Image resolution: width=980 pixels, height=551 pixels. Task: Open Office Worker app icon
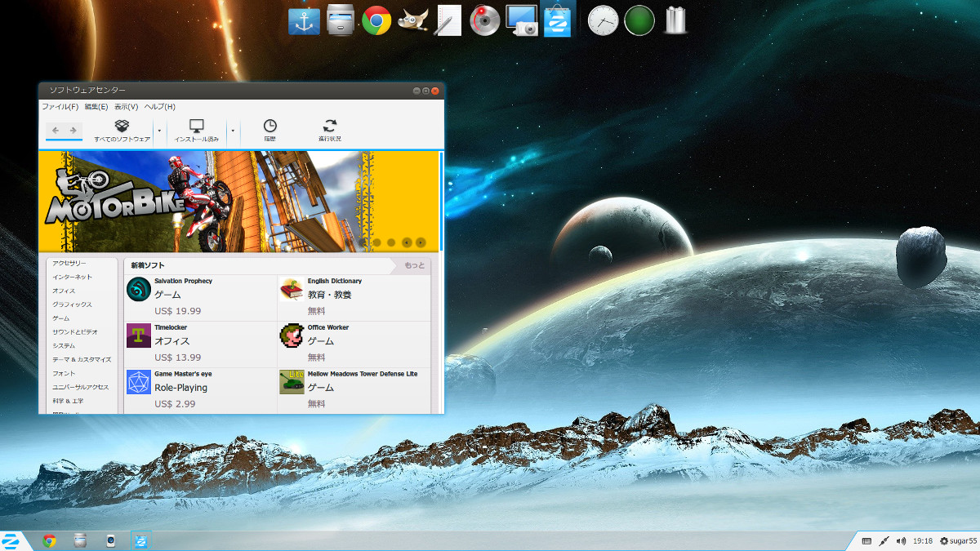pos(292,335)
